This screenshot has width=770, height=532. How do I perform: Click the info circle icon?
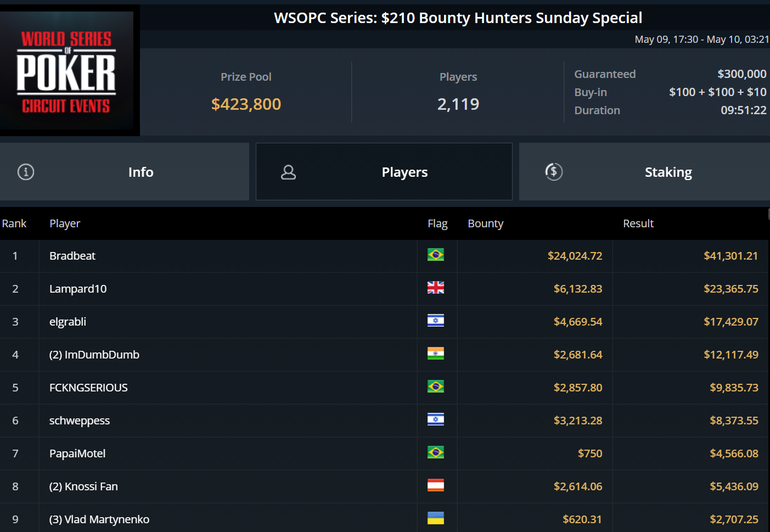pos(26,172)
